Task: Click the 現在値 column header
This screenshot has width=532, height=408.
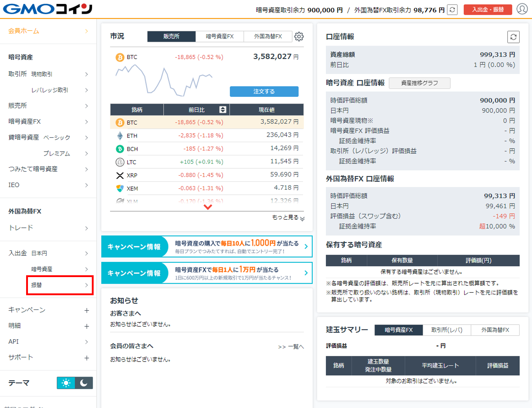Action: click(x=266, y=110)
